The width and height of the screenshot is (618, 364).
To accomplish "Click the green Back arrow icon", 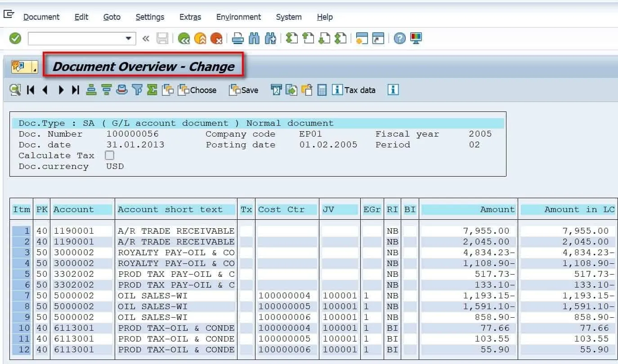I will click(x=184, y=39).
